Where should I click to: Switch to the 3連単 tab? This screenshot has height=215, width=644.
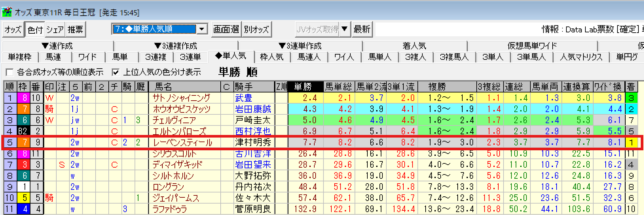click(x=190, y=57)
